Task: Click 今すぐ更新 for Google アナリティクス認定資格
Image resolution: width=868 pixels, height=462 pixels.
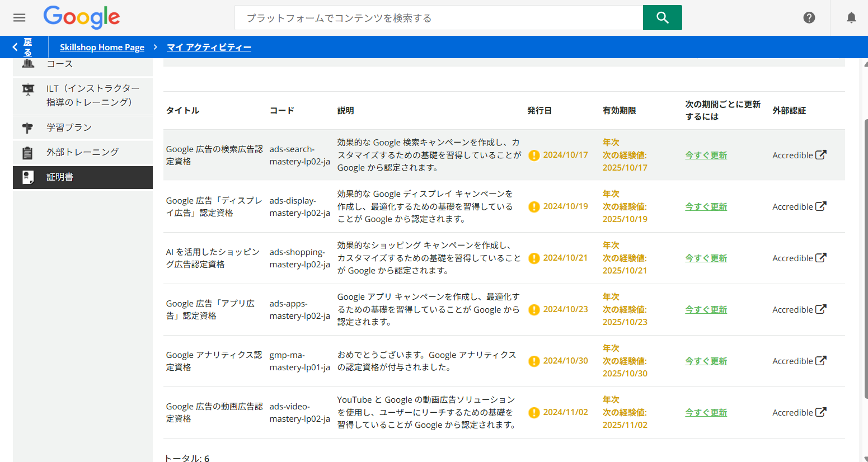Action: (706, 361)
